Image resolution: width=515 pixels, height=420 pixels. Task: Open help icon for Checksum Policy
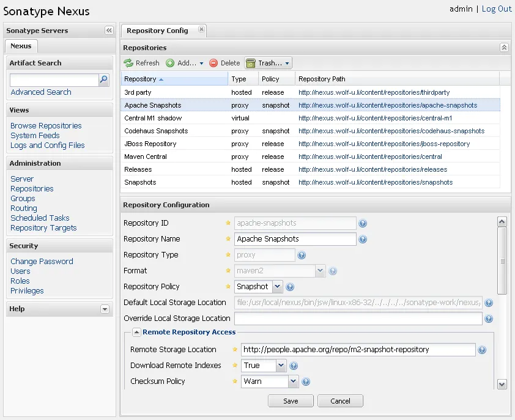(305, 381)
